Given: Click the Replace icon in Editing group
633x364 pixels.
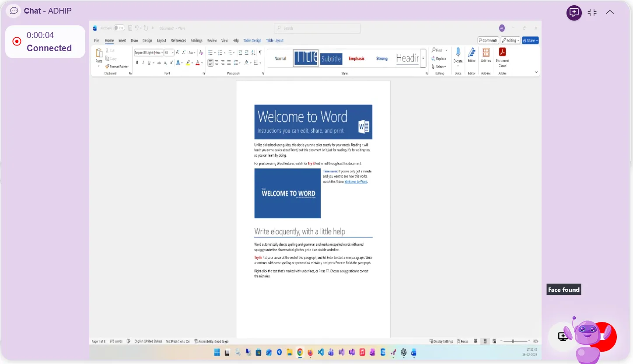Looking at the screenshot, I should [433, 59].
